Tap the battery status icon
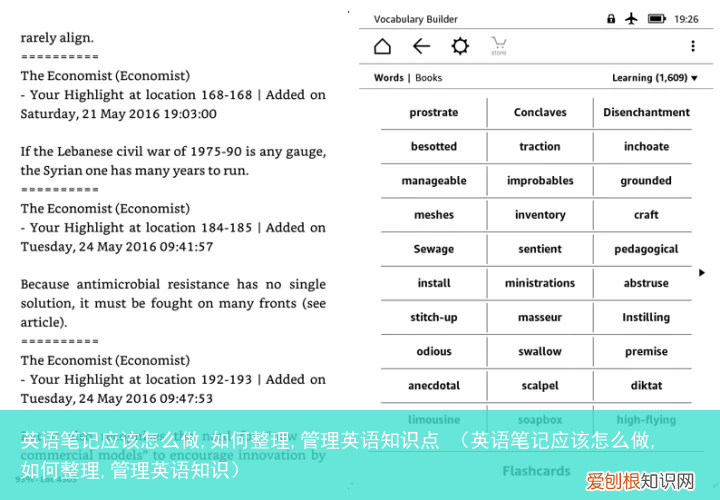 tap(657, 19)
